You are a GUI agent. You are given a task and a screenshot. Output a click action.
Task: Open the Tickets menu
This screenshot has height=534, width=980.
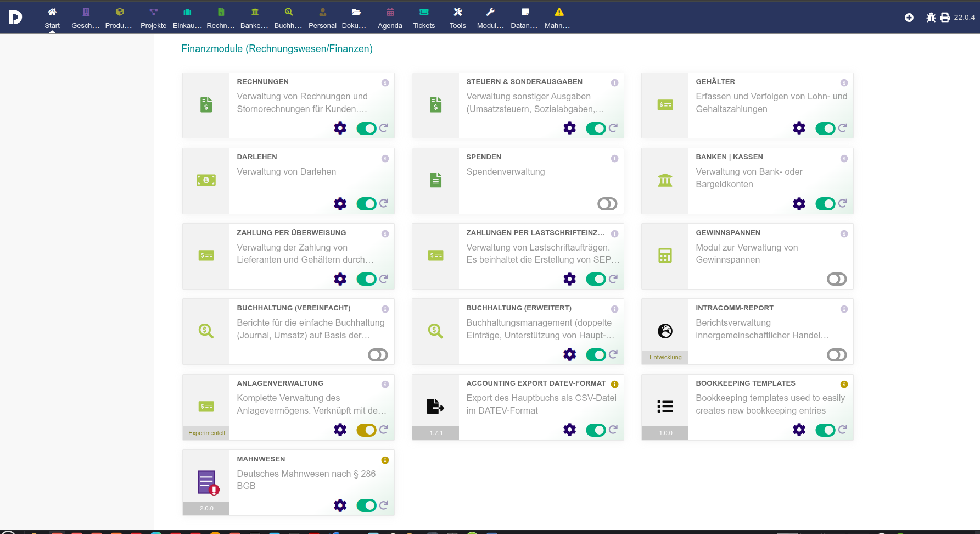click(424, 18)
